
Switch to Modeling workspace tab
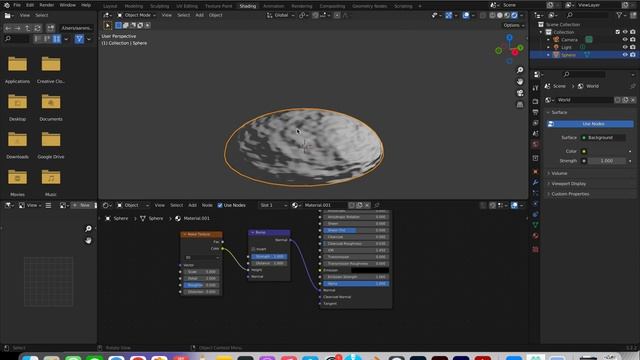pyautogui.click(x=134, y=6)
